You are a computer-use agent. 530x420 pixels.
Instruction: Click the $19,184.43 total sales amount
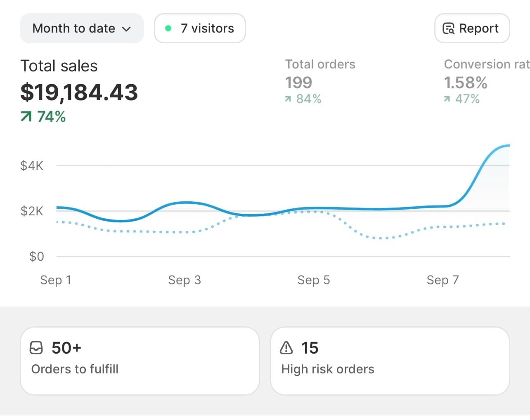point(79,92)
